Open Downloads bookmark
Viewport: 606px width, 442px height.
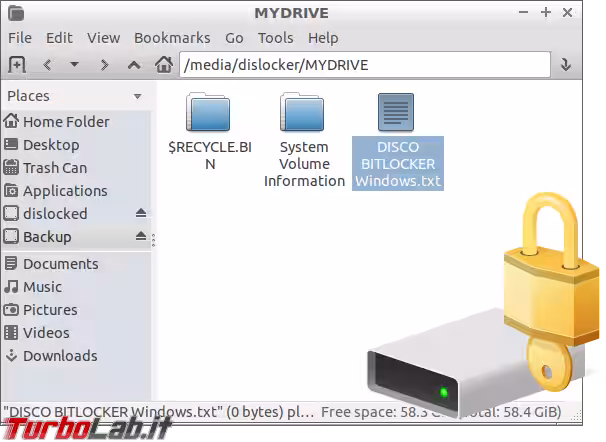76,356
